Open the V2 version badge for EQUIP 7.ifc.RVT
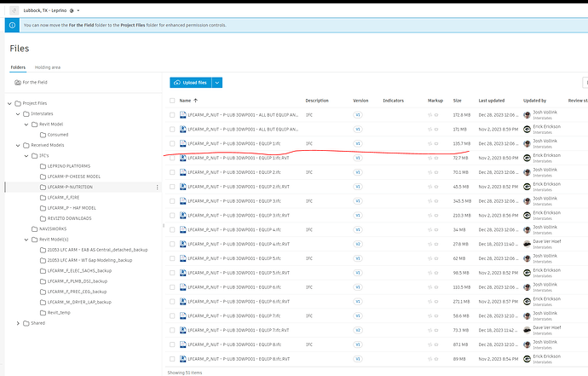This screenshot has height=376, width=588. click(358, 330)
